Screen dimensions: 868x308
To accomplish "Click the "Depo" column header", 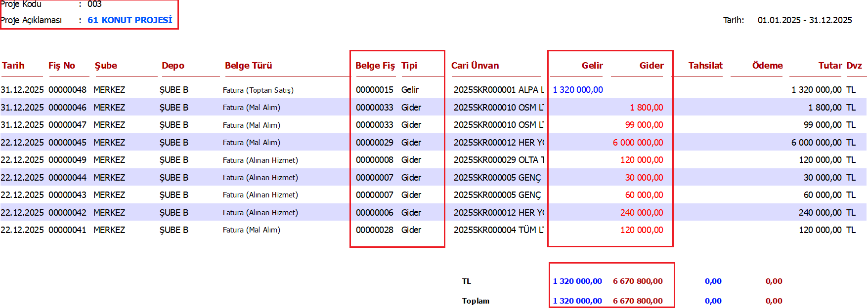I will 173,66.
